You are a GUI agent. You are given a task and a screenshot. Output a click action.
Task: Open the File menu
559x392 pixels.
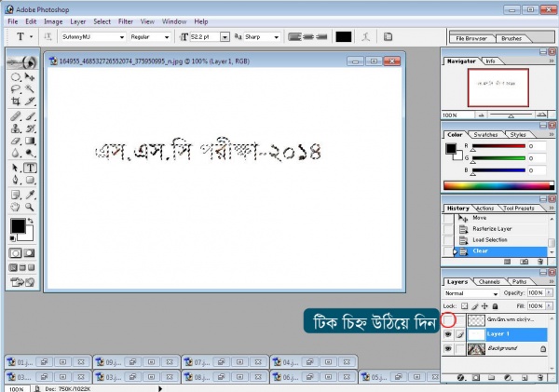[x=13, y=21]
